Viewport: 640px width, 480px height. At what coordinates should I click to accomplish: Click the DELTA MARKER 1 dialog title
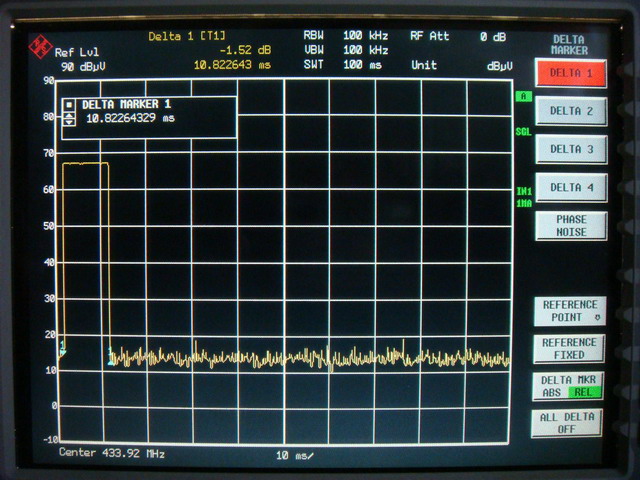(126, 104)
